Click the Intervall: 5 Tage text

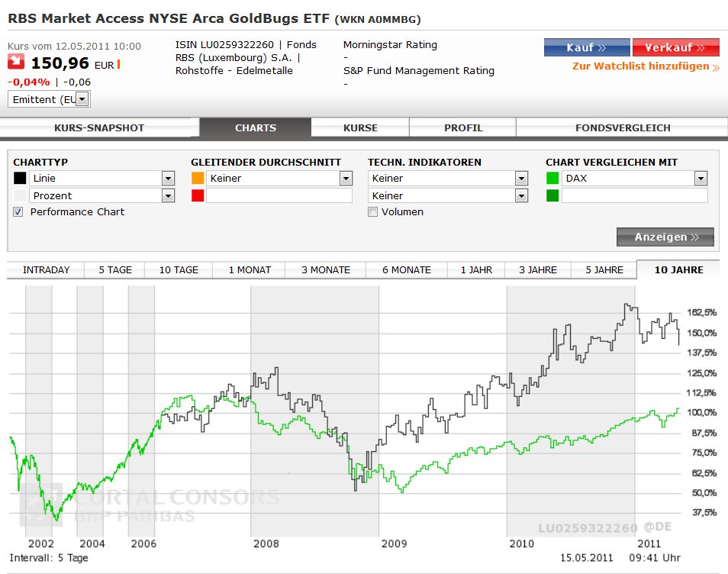(49, 558)
